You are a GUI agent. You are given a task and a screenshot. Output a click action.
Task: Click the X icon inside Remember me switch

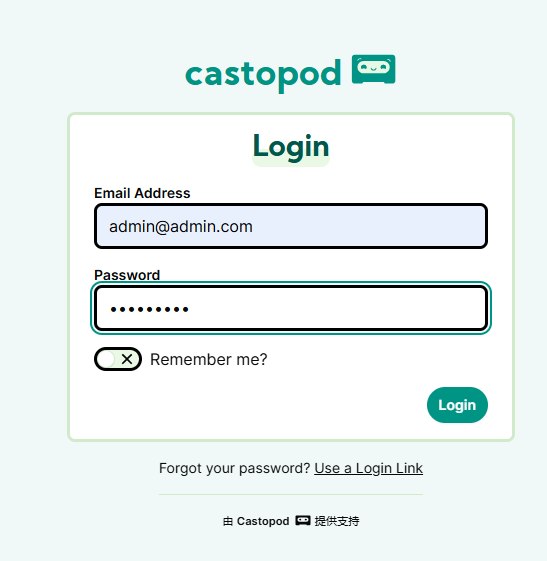[127, 359]
